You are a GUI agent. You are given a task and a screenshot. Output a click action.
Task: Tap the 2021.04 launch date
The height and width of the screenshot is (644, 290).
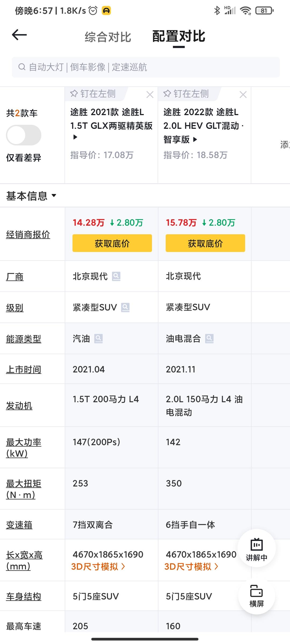click(89, 369)
